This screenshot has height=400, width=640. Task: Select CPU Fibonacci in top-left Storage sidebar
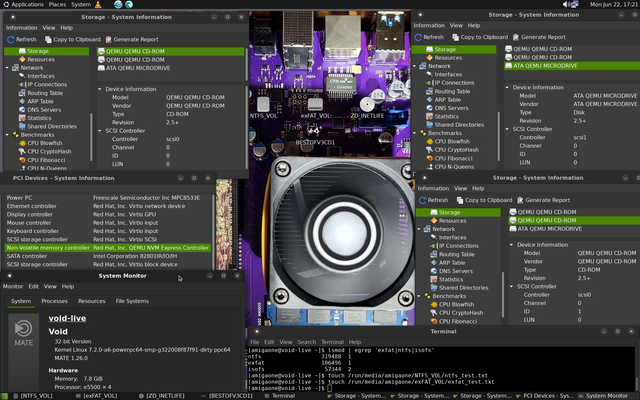pyautogui.click(x=46, y=160)
